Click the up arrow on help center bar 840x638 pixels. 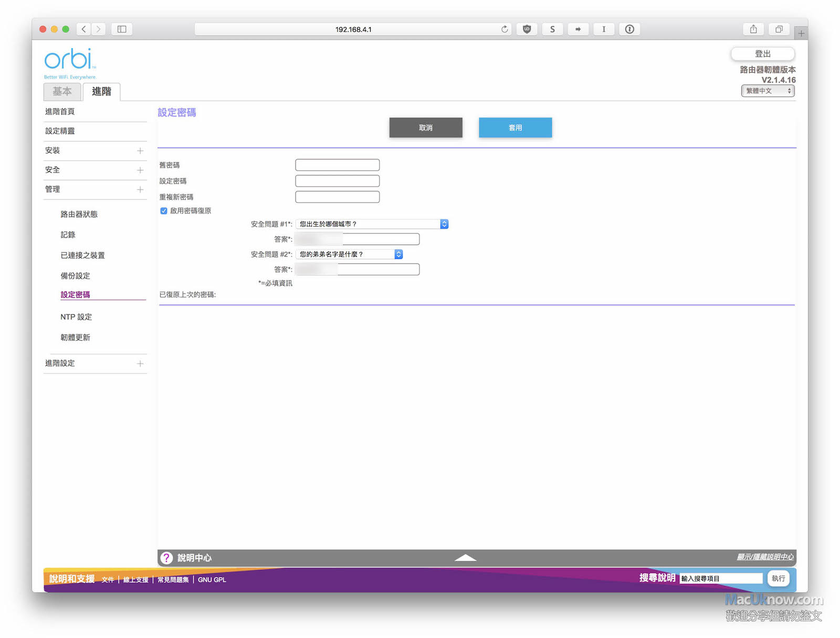coord(465,558)
